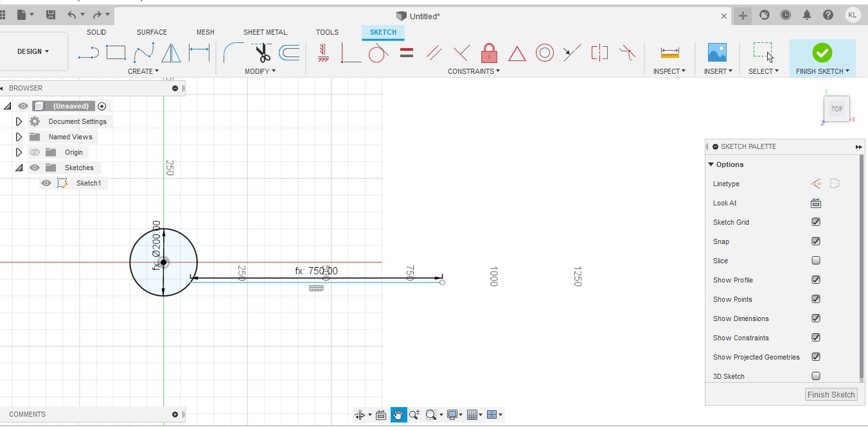Toggle Show Projected Geometries checkbox
This screenshot has width=868, height=427.
click(x=816, y=357)
